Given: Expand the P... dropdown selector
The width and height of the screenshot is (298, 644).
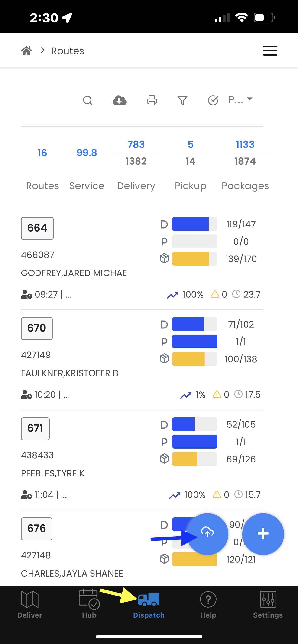Looking at the screenshot, I should 240,100.
